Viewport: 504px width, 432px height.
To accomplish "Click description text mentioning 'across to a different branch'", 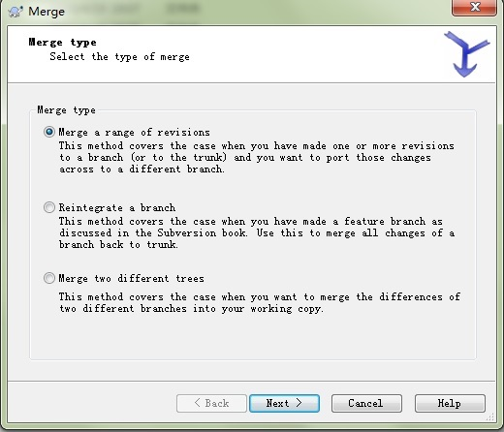I will pos(257,157).
